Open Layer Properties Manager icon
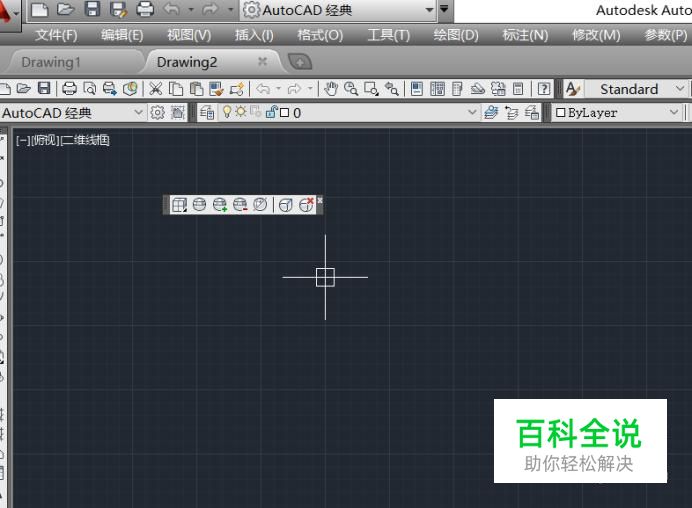 pyautogui.click(x=207, y=113)
